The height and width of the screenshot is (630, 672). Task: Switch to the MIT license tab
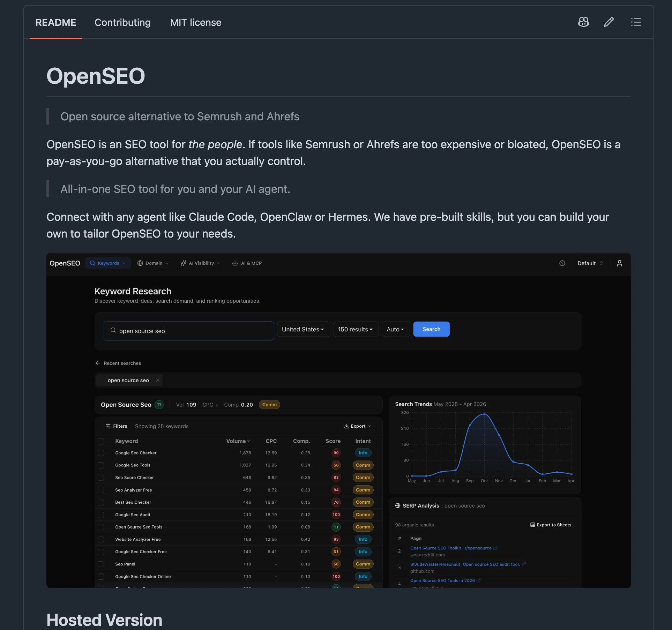(x=196, y=22)
